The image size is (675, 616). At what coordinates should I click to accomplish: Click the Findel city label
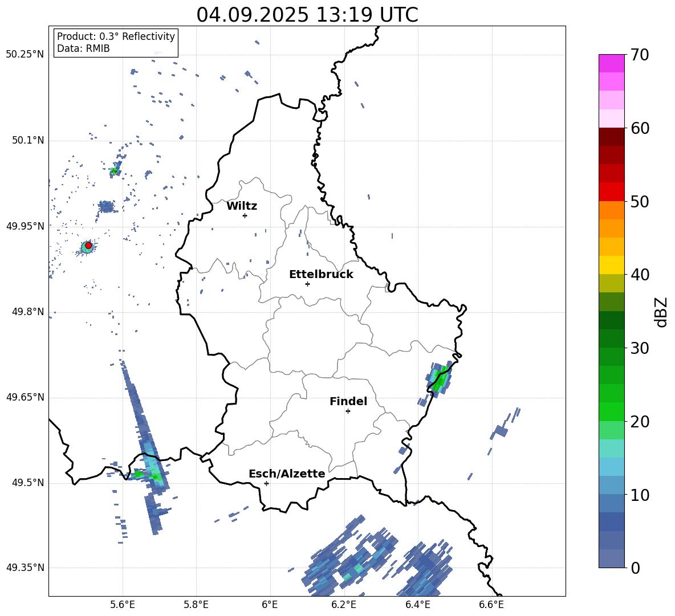tap(348, 401)
